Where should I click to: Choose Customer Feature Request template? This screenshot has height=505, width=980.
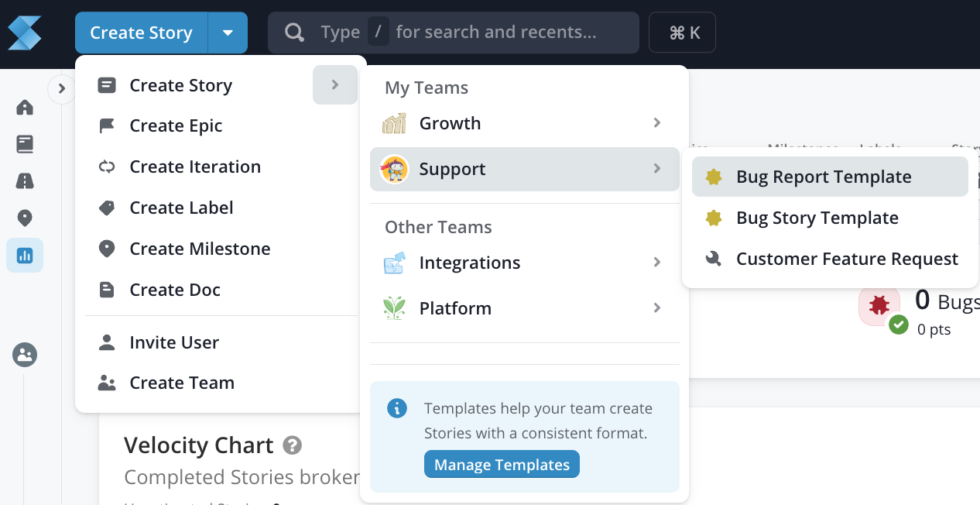coord(847,259)
